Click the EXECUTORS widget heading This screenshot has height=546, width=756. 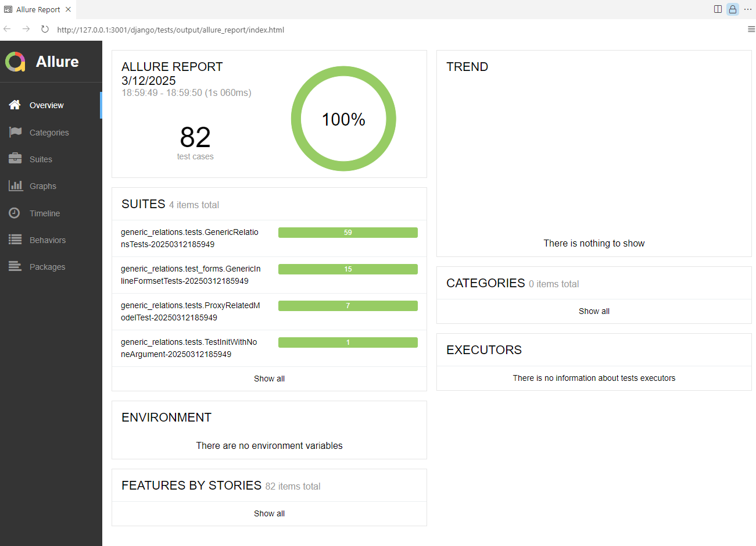point(484,350)
